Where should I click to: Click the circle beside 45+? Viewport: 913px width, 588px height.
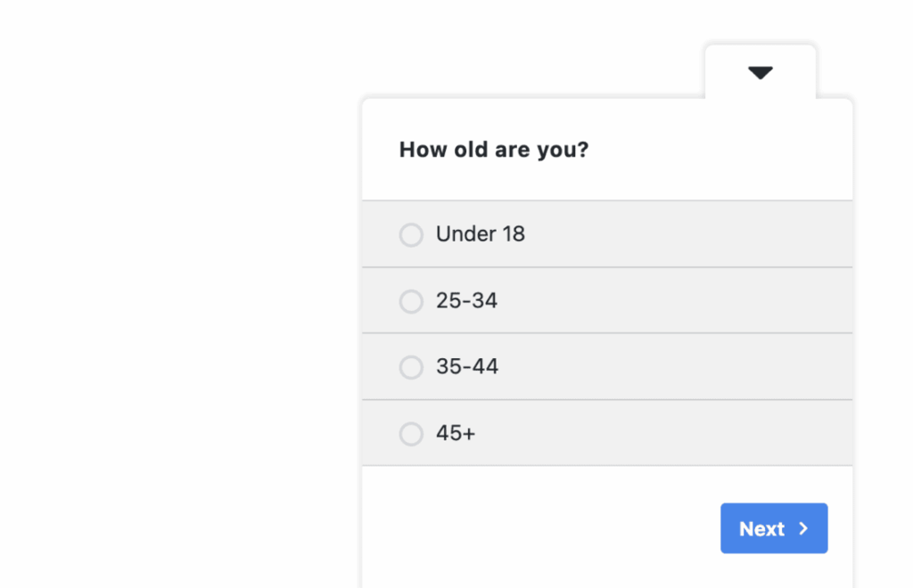coord(411,434)
